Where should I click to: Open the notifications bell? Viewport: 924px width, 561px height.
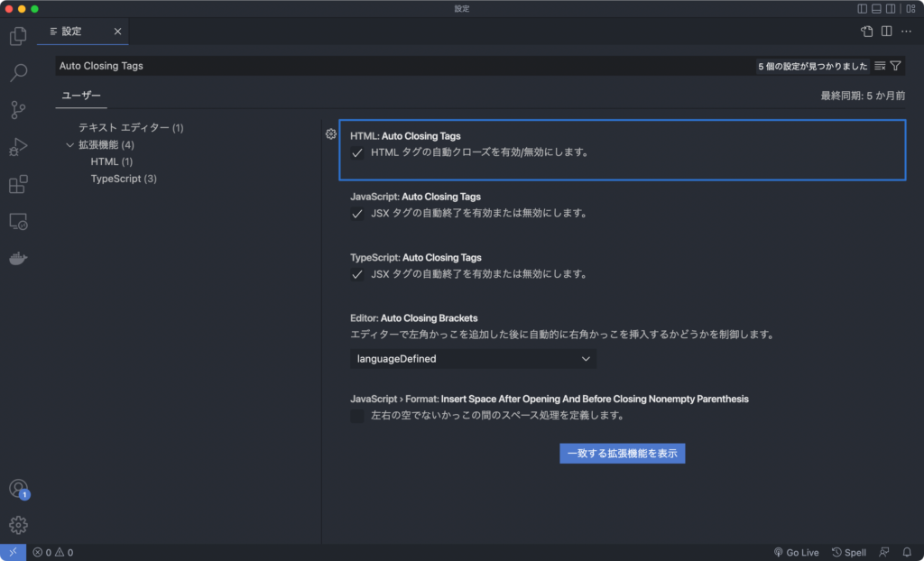click(907, 552)
